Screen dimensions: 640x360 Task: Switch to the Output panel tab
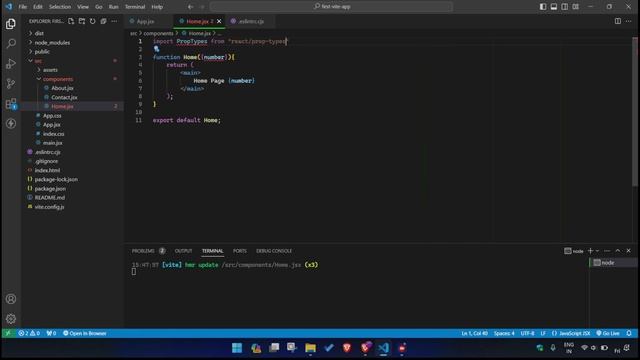coord(183,251)
